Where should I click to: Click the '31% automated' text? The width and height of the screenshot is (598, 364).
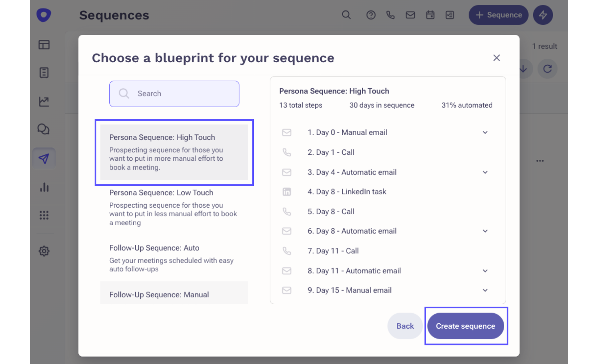[x=467, y=105]
